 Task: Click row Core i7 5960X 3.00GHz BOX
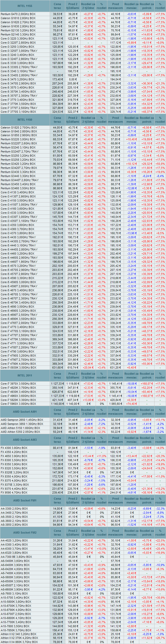point(83,404)
